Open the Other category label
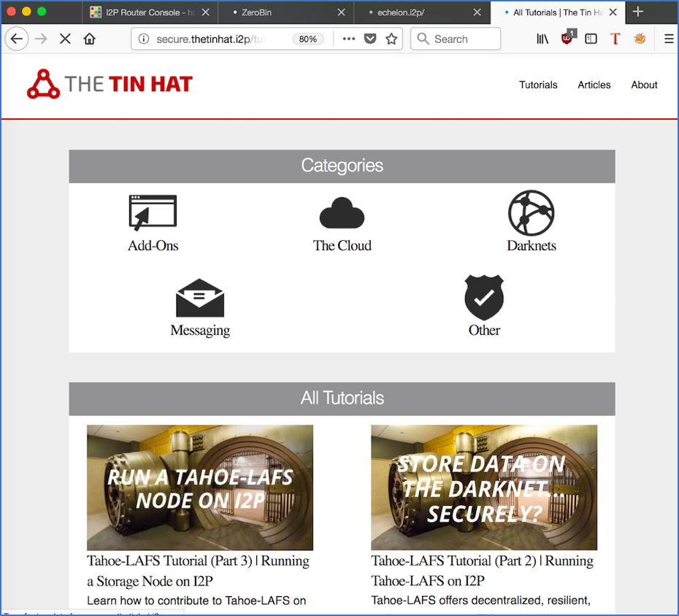Screen dimensions: 679x616 click(484, 331)
